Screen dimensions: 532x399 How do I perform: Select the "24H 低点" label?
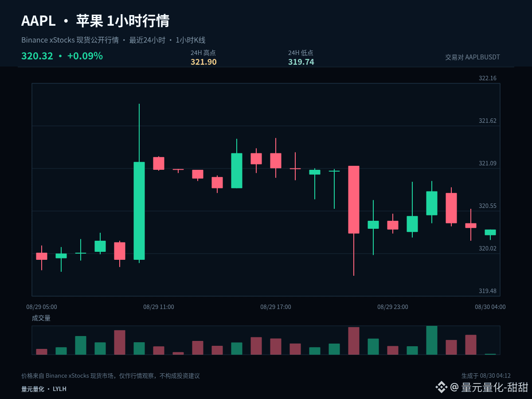point(301,53)
